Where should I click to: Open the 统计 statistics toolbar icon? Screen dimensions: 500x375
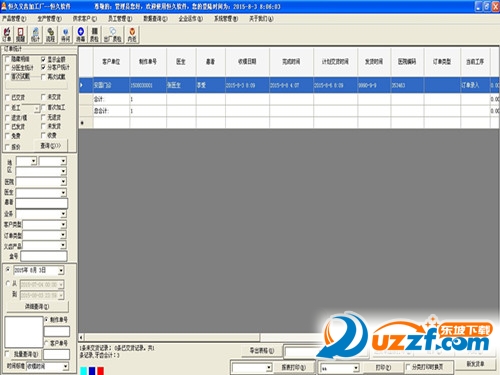click(x=35, y=35)
